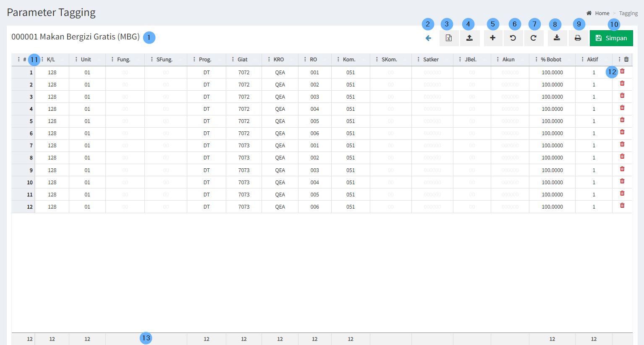The height and width of the screenshot is (345, 644).
Task: Click the blue back arrow icon
Action: 428,38
